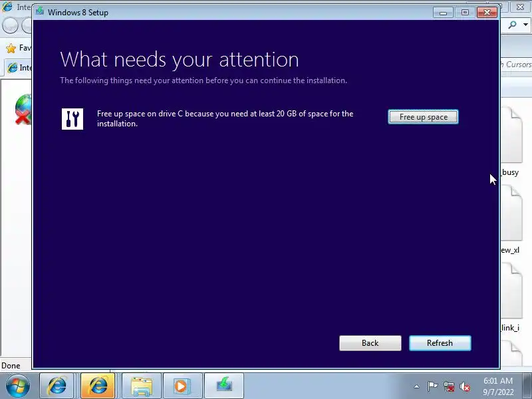Select Windows 8 Setup taskbar icon
Viewport: 532px width, 399px height.
pos(224,386)
